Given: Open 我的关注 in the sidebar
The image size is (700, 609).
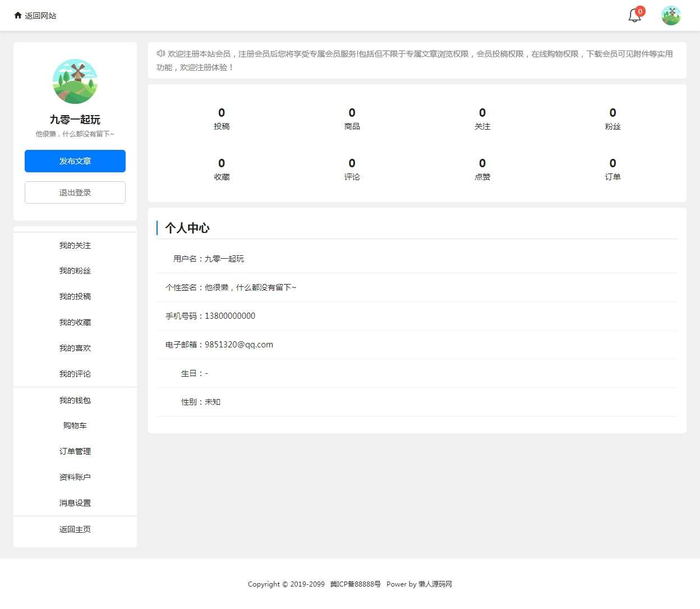Looking at the screenshot, I should point(75,245).
